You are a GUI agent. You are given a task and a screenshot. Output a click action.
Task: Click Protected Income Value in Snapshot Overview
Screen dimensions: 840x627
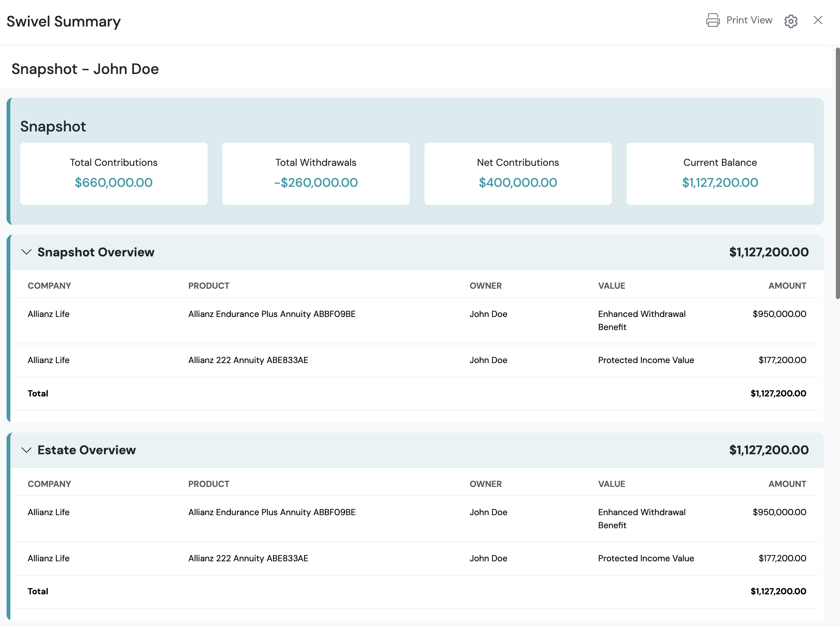pyautogui.click(x=646, y=360)
